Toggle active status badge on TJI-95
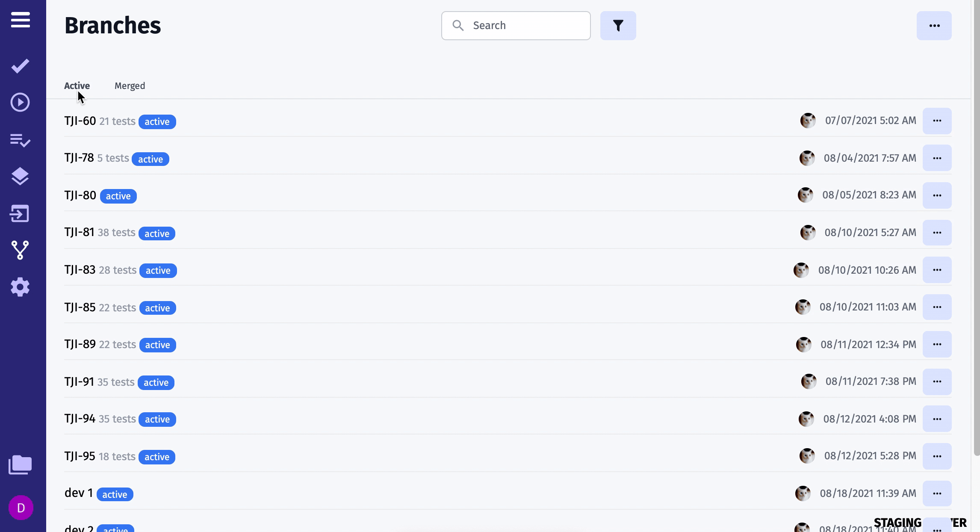This screenshot has width=980, height=532. pyautogui.click(x=156, y=457)
